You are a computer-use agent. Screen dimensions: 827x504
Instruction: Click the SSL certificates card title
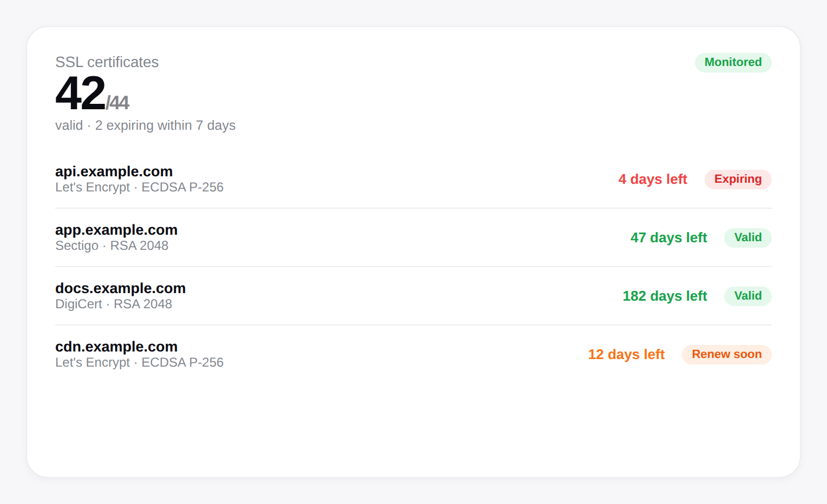[x=107, y=62]
